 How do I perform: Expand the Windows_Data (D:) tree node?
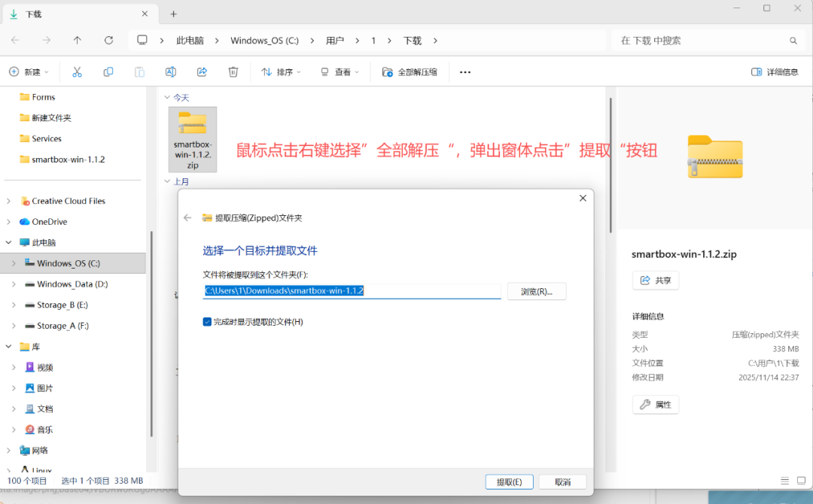(14, 284)
